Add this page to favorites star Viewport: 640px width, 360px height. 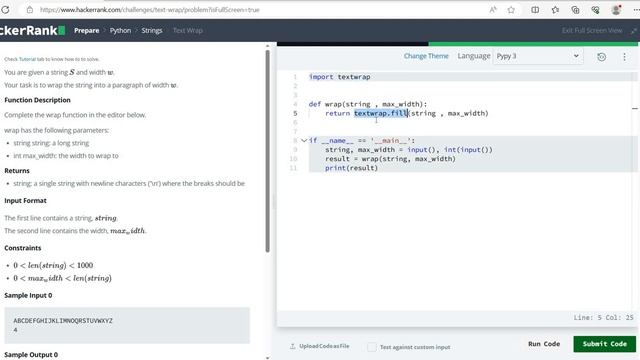511,10
